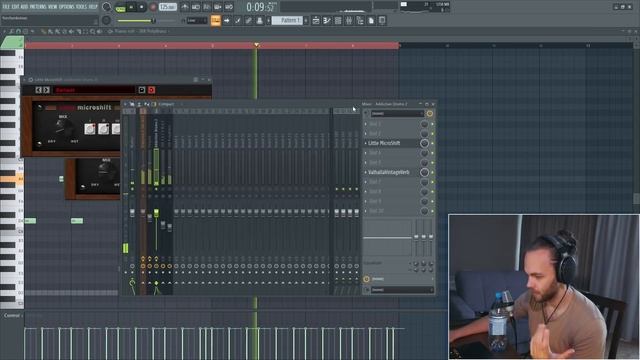Click the ValhallaVintageVerb mix level knob

click(424, 172)
